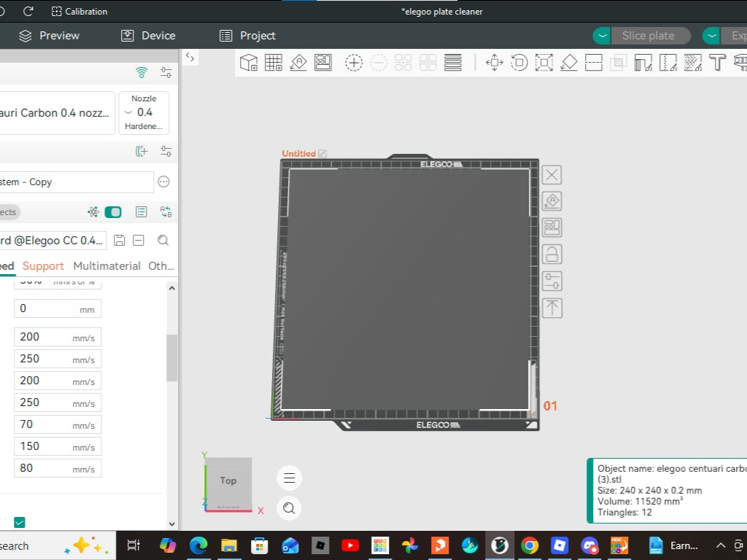
Task: Click the search settings magnifier icon
Action: (x=163, y=241)
